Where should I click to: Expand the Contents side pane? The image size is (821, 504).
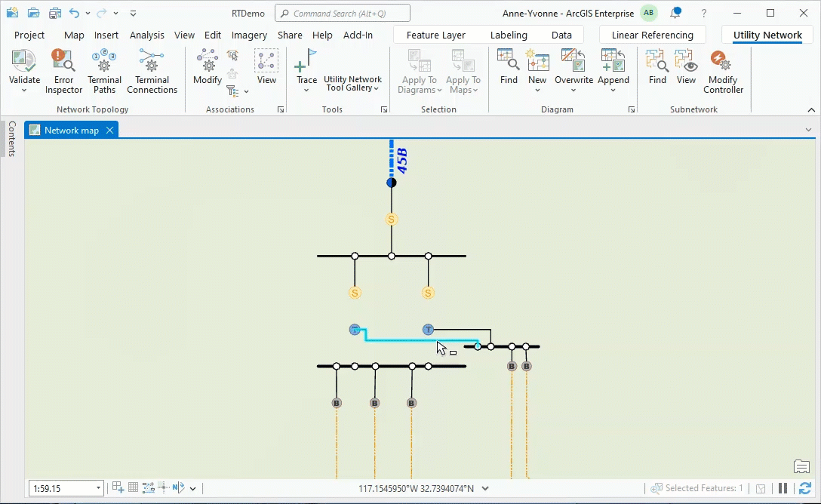(x=11, y=139)
